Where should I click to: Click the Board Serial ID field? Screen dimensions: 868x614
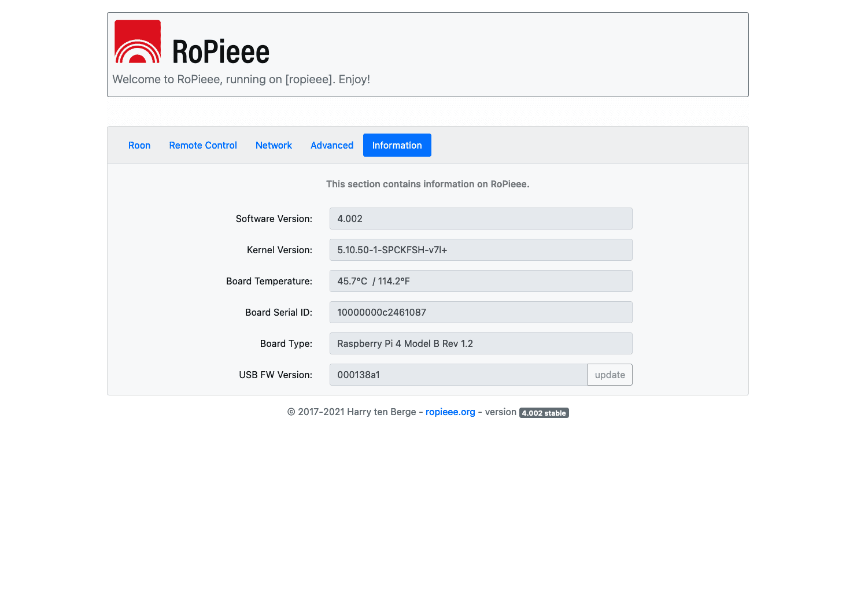click(481, 312)
